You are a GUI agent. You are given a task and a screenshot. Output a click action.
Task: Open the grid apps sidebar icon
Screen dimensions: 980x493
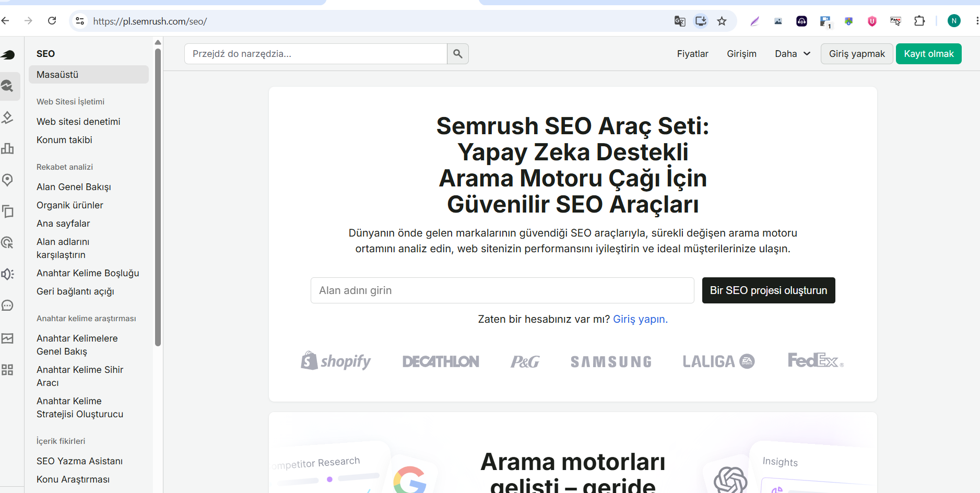click(x=7, y=370)
